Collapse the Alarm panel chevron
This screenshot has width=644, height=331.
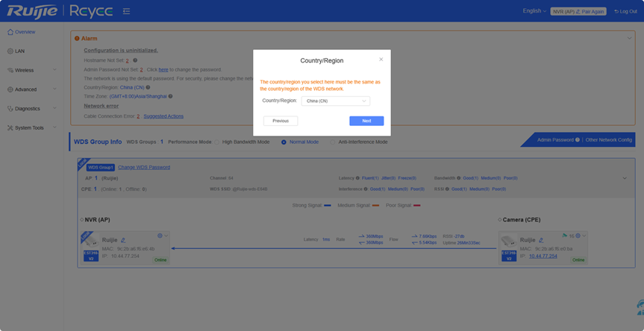[629, 38]
